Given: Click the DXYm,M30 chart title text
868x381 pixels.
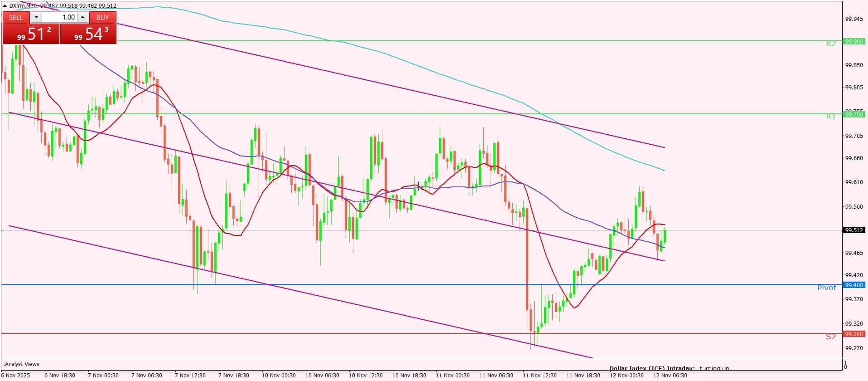Looking at the screenshot, I should point(23,5).
